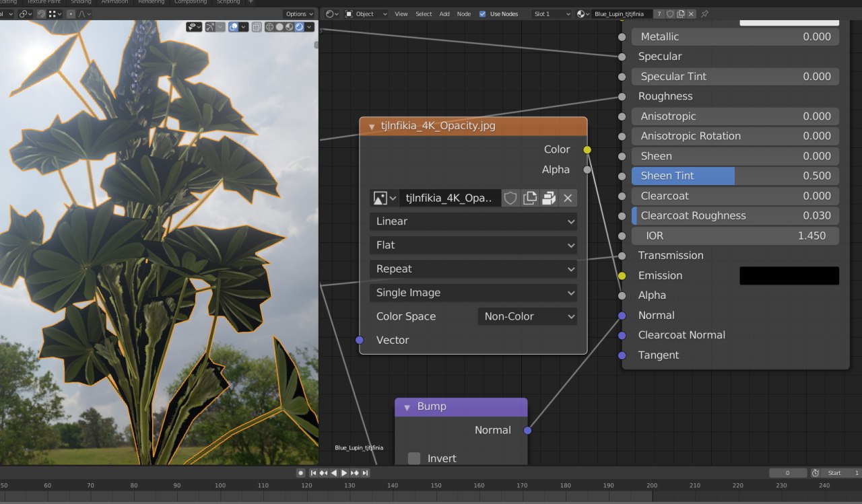
Task: Open image browse icon in Opacity texture node
Action: (385, 198)
